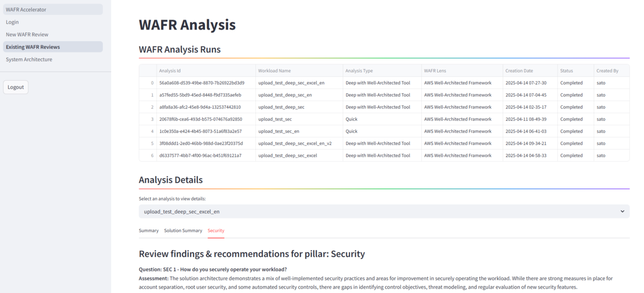
Task: Expand dropdown using its chevron arrow
Action: [623, 211]
